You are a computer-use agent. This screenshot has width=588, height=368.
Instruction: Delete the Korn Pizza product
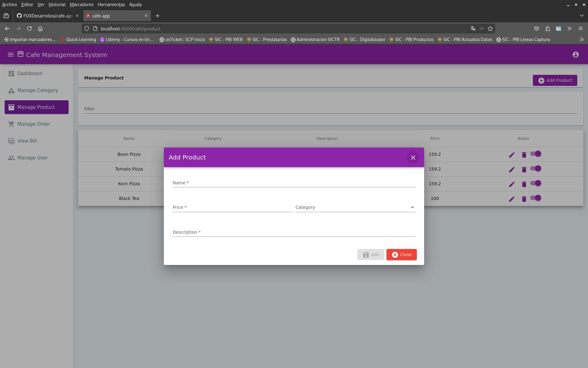click(x=524, y=184)
